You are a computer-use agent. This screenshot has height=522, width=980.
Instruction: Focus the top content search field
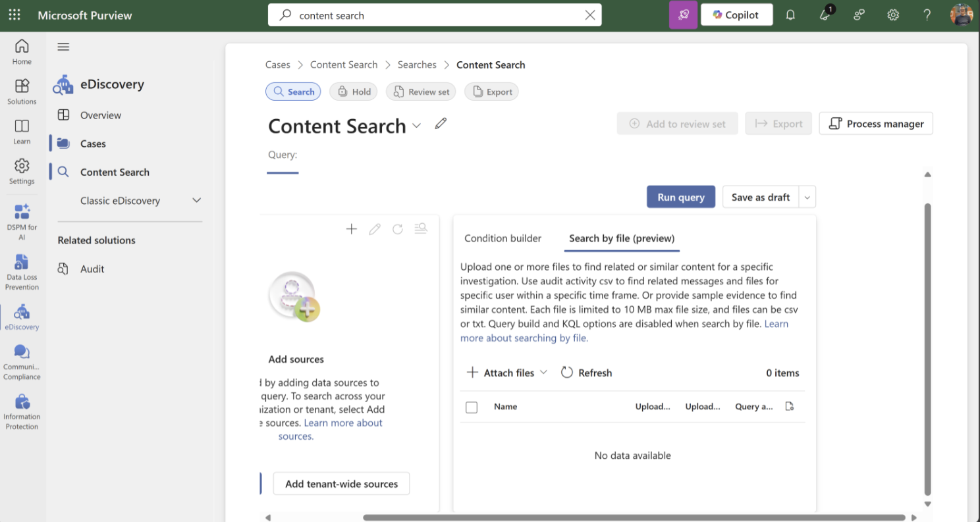coord(435,15)
